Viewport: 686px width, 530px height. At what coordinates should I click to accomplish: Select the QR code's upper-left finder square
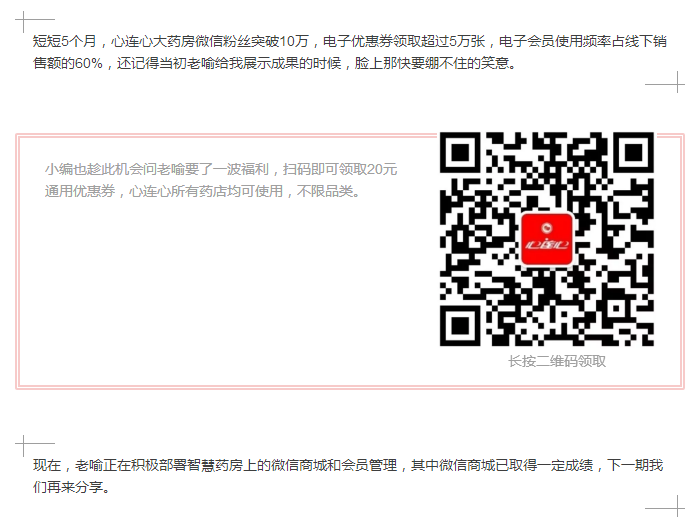460,152
